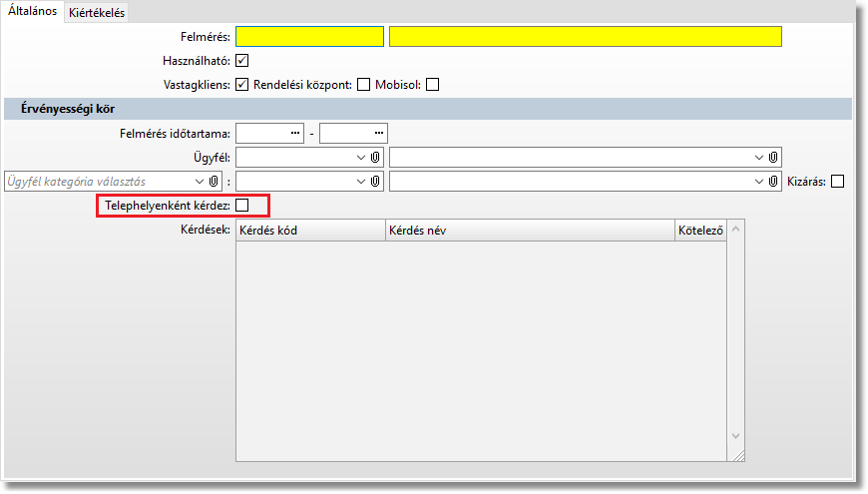Check the Kizárás checkbox
868x494 pixels.
838,182
